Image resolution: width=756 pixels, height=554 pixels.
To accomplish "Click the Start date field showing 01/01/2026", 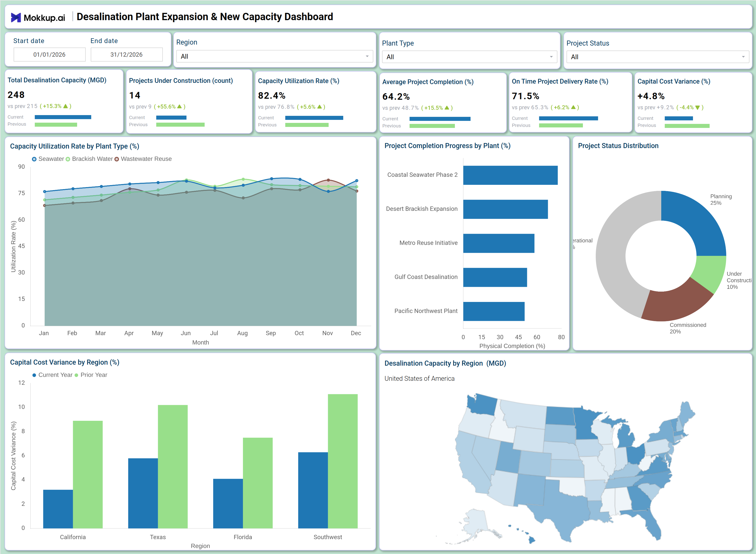I will tap(49, 54).
